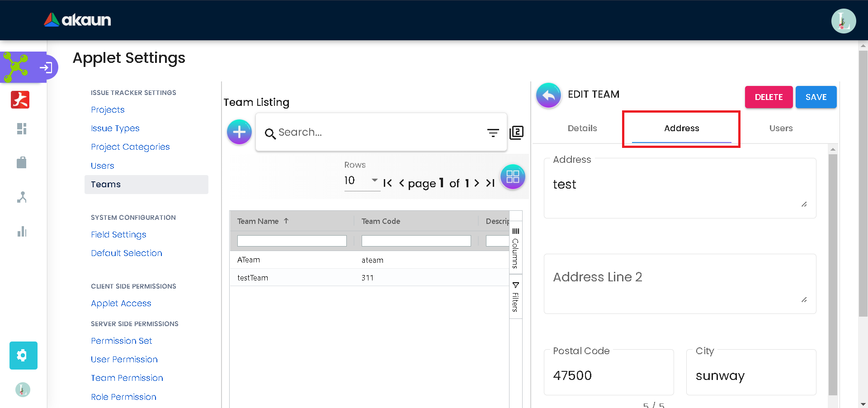Open the merge-arrows icon in the sidebar
The width and height of the screenshot is (868, 408).
pyautogui.click(x=22, y=197)
